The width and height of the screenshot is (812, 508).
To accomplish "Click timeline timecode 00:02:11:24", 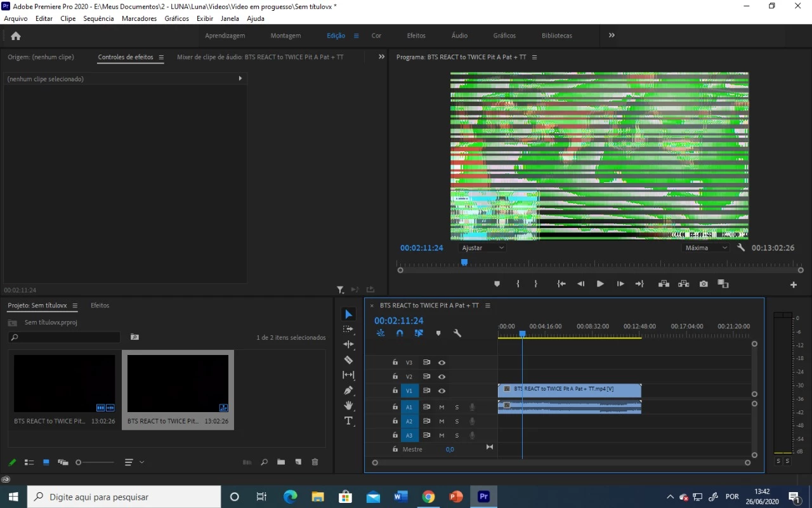I will 398,321.
